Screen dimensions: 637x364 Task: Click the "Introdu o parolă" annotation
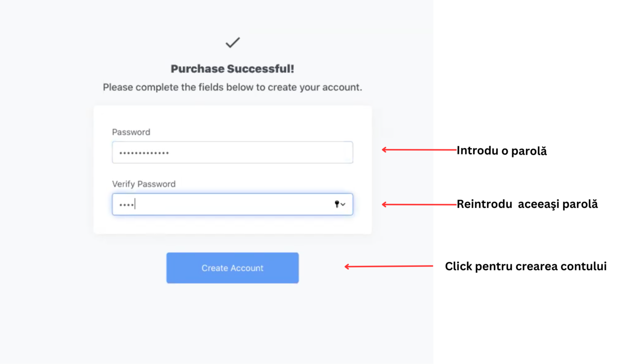(502, 151)
